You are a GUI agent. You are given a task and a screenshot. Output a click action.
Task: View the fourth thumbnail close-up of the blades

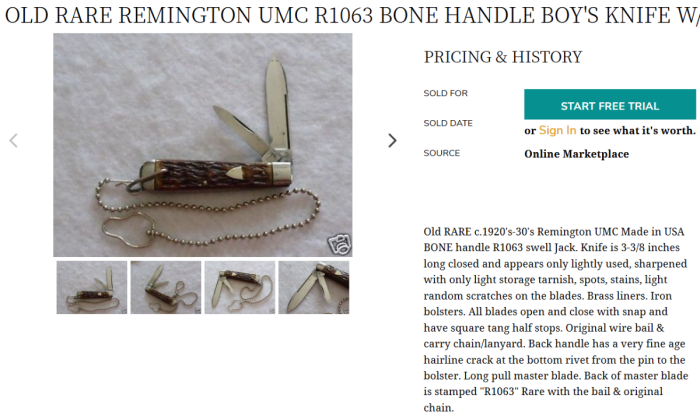point(314,287)
